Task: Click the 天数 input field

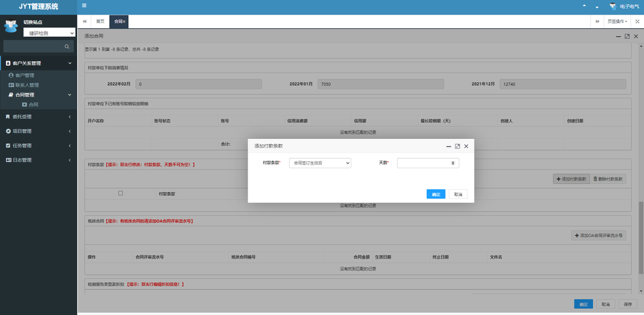Action: (x=423, y=163)
